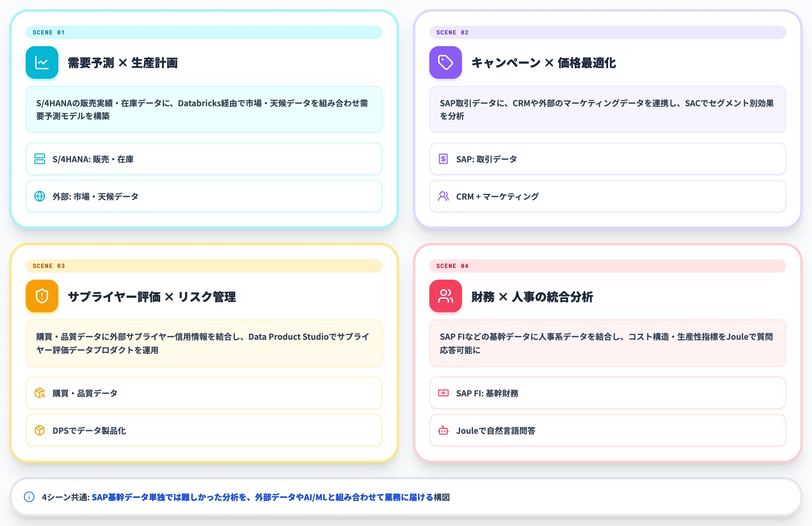Click the purple tag icon for キャンペーン × 価格最適化

pyautogui.click(x=445, y=62)
